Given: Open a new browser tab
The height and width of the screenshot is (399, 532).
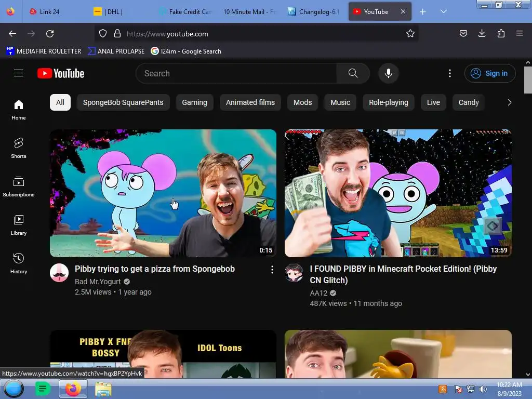Looking at the screenshot, I should 423,12.
